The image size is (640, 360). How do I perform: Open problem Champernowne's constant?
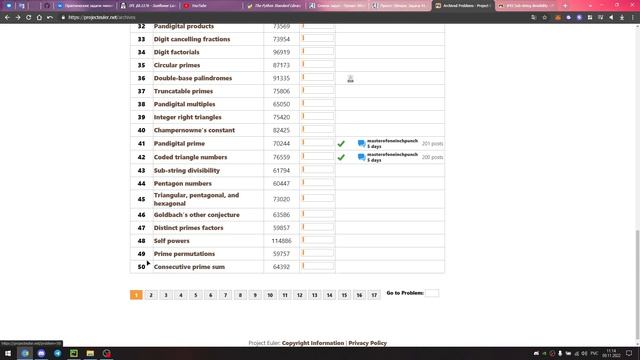[x=194, y=131]
